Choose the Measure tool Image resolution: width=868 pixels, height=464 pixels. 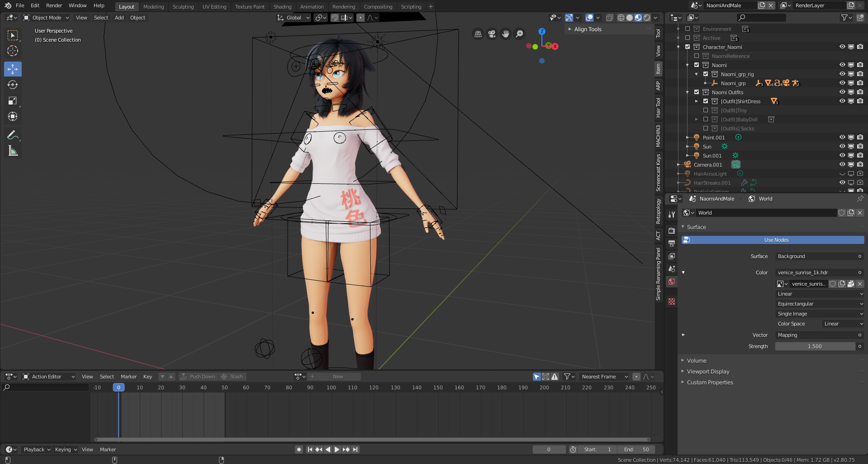point(13,151)
